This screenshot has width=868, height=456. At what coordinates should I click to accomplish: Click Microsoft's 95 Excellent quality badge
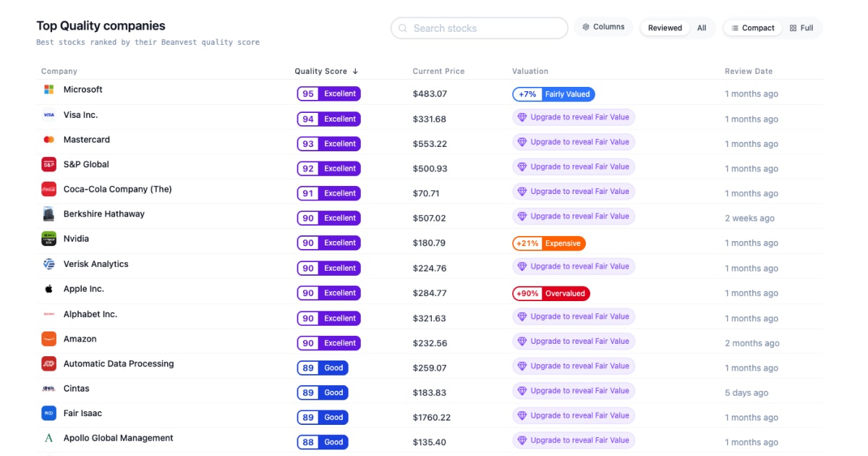[328, 94]
